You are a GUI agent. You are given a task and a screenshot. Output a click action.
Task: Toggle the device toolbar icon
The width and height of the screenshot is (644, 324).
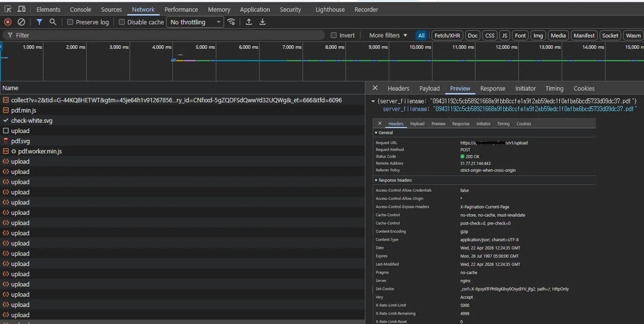[x=22, y=9]
